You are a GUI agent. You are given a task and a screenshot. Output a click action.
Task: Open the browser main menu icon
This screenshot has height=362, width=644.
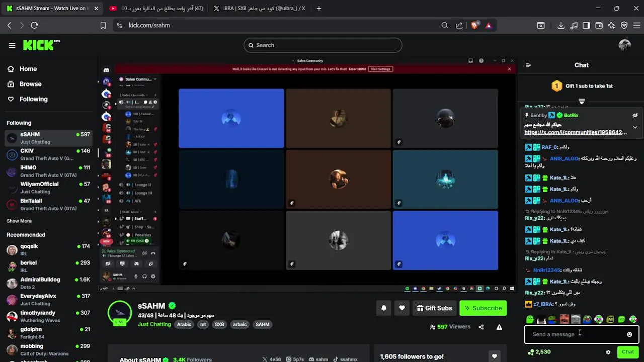pyautogui.click(x=636, y=25)
